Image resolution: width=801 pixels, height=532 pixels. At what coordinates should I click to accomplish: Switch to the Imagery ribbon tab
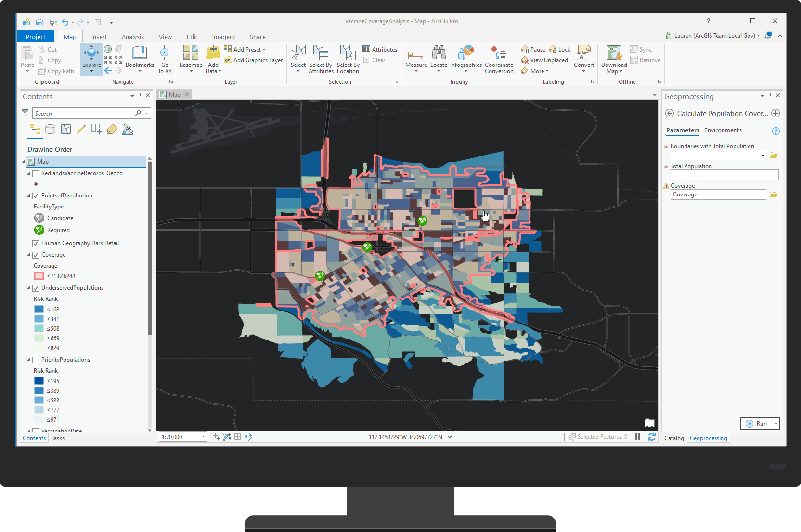[x=223, y=37]
